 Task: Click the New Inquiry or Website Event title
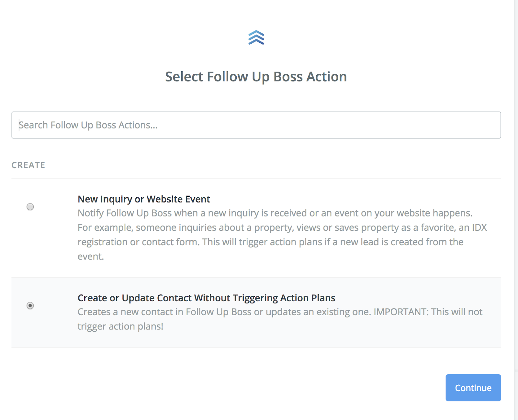click(144, 199)
